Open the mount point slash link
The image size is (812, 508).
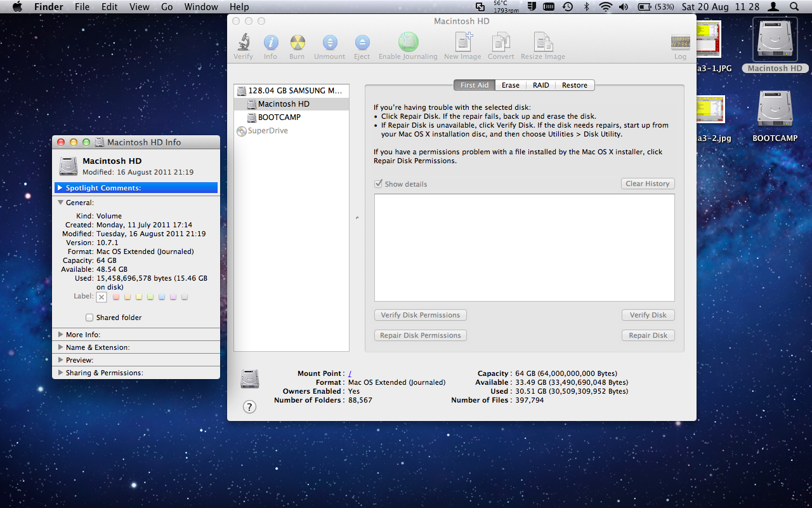[350, 373]
